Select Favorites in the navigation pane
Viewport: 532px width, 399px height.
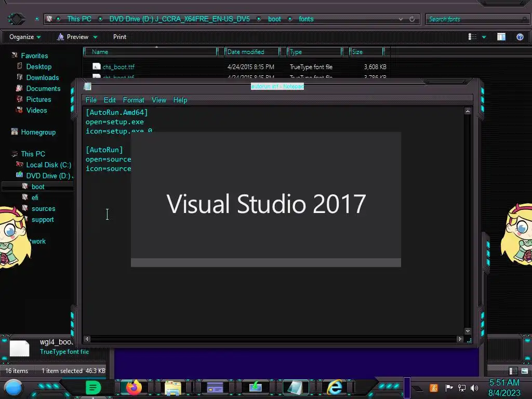pos(34,56)
